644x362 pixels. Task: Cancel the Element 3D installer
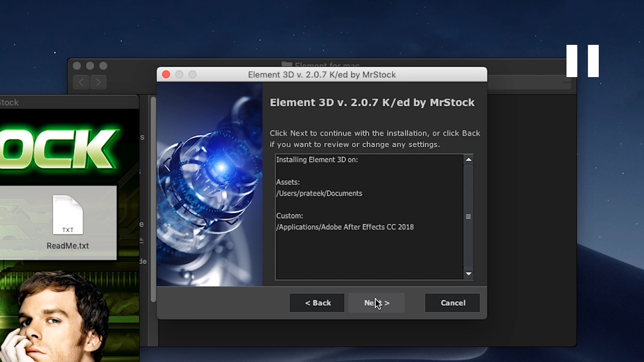(452, 303)
